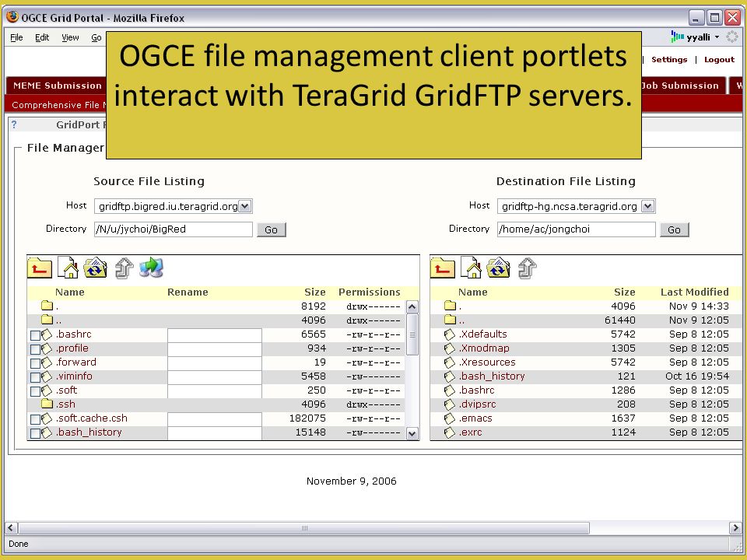Image resolution: width=747 pixels, height=560 pixels.
Task: Open the Edit menu
Action: pos(42,37)
